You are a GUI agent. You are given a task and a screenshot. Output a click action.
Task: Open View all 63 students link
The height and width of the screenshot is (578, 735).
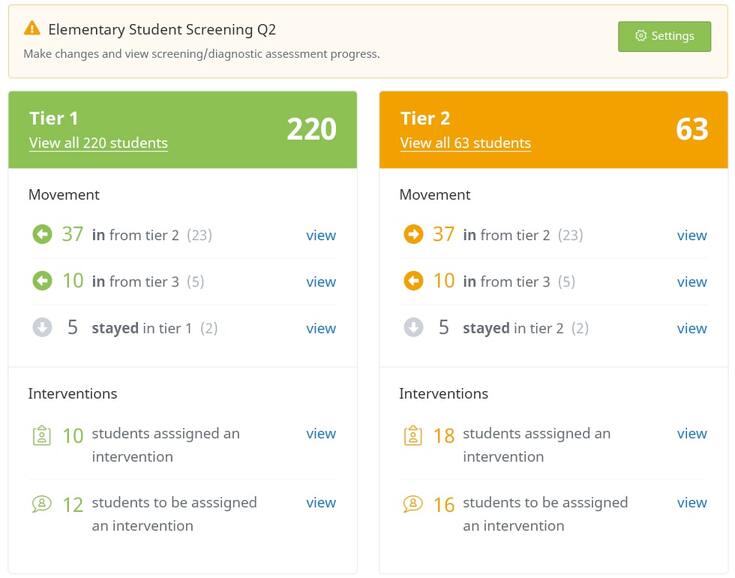(x=465, y=143)
